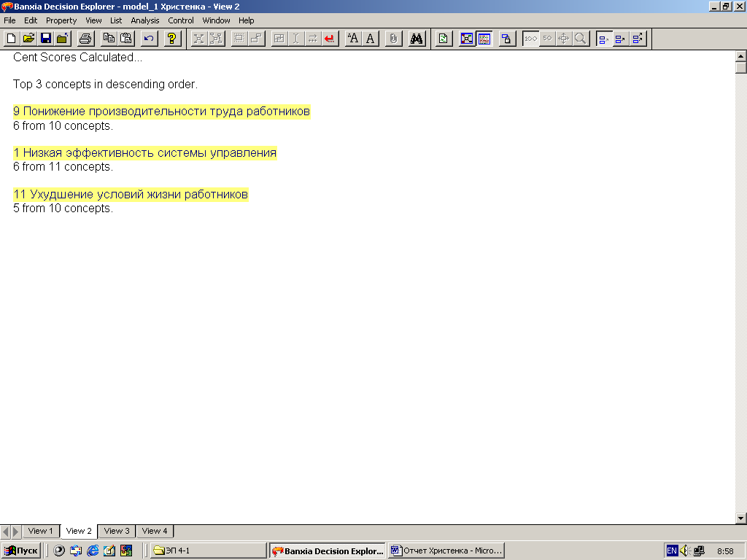747x560 pixels.
Task: Select concept 1 Низкая эффективность системы управления
Action: pyautogui.click(x=145, y=153)
